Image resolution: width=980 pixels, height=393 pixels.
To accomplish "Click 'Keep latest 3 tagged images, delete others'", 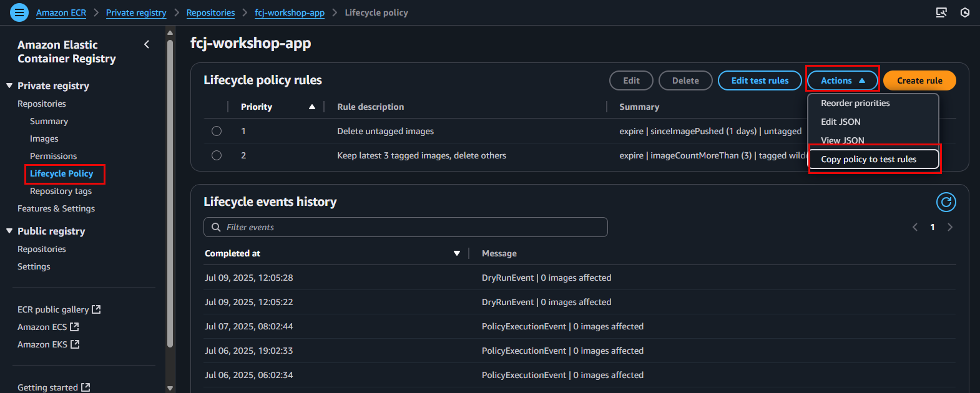I will point(421,155).
